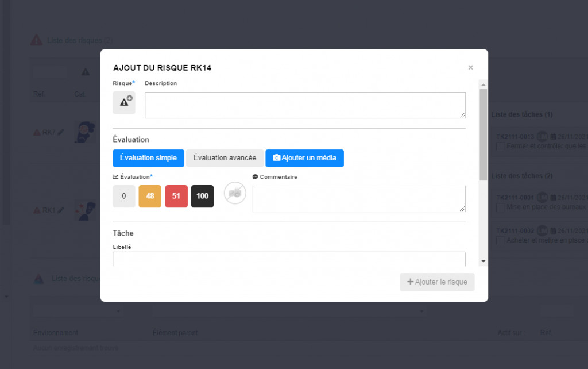Click the Liste des risques header warning icon
This screenshot has height=369, width=588.
click(36, 40)
